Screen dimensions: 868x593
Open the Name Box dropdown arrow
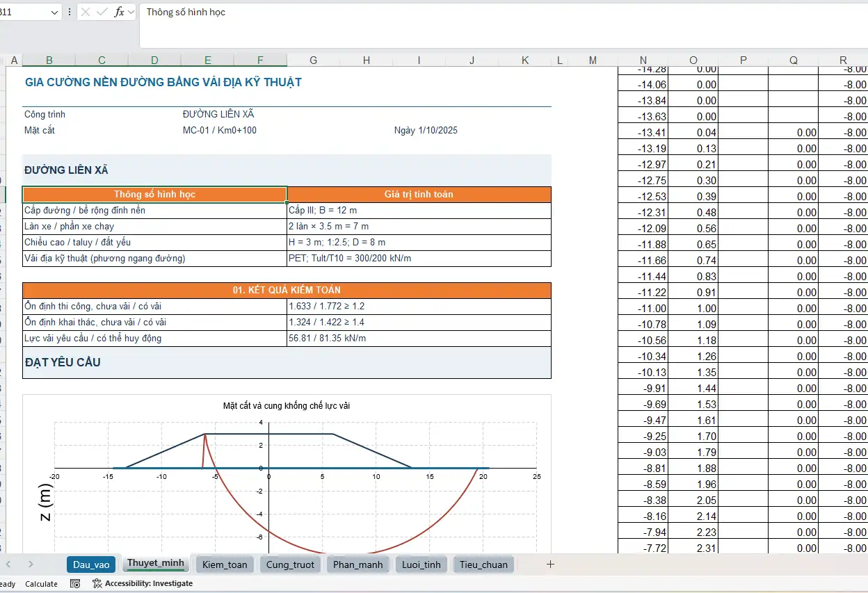click(55, 13)
